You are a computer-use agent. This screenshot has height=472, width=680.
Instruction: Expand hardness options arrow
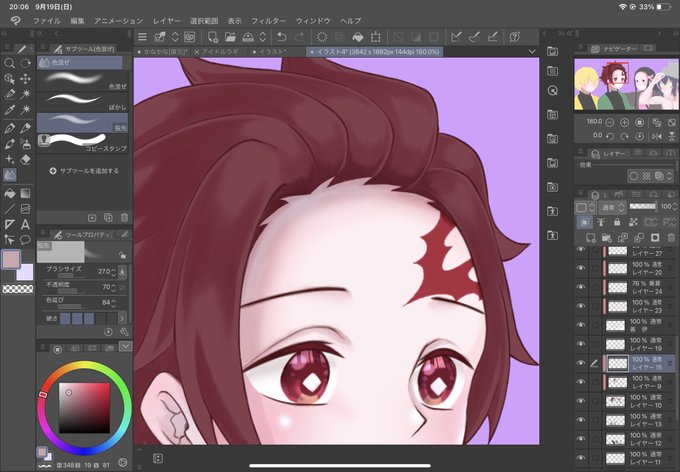(x=122, y=318)
